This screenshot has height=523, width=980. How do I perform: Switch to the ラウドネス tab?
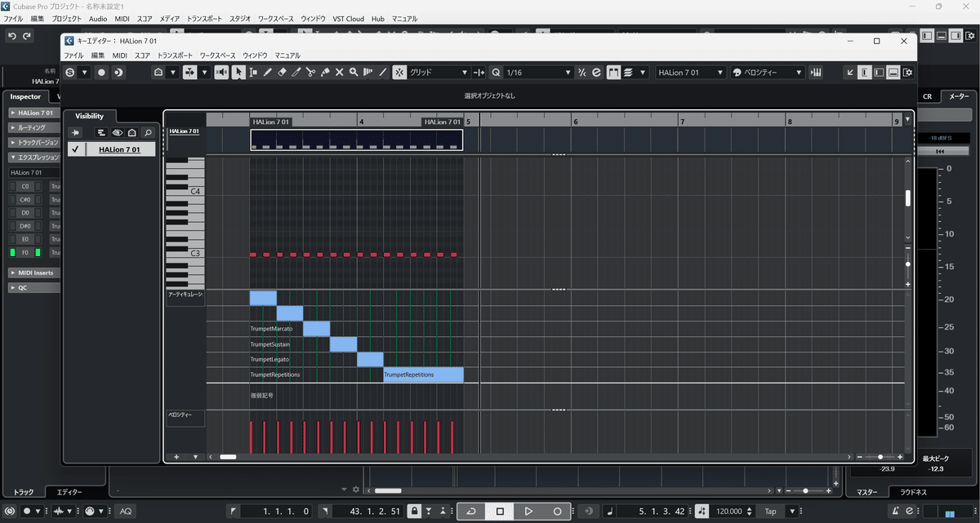pos(913,492)
